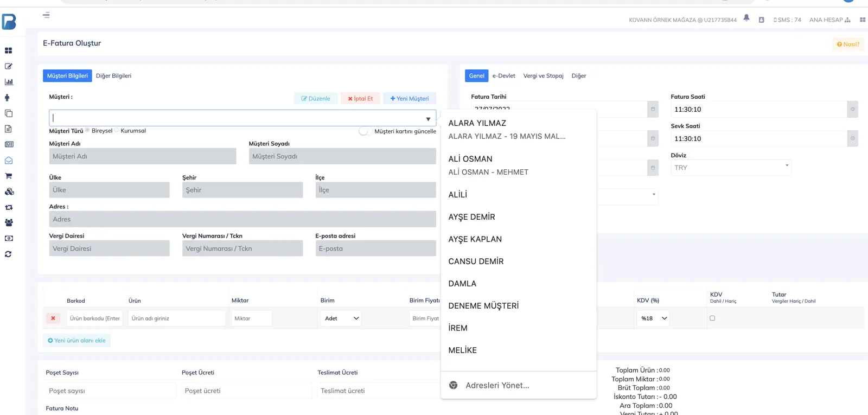This screenshot has width=868, height=415.
Task: Open the bar chart reports icon
Action: pos(9,82)
